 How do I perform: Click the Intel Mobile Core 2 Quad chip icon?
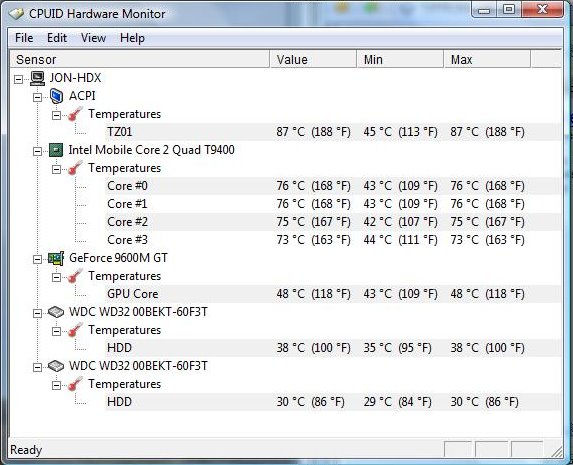point(56,150)
